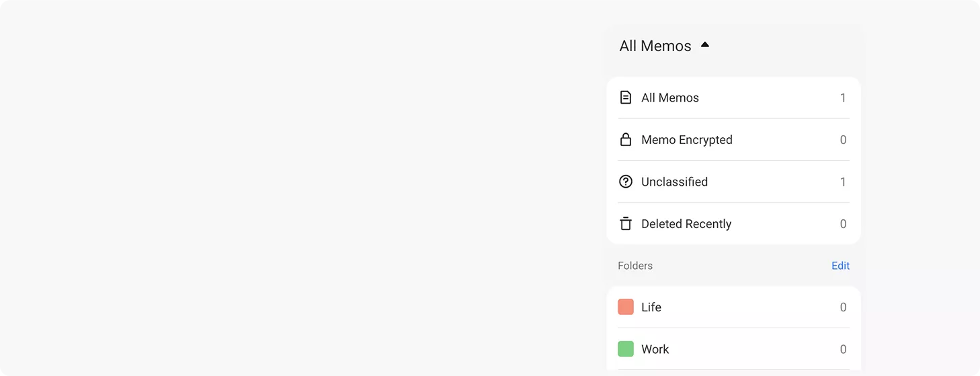Click the Deleted Recently trash icon
Screen dimensions: 980x376
[625, 224]
